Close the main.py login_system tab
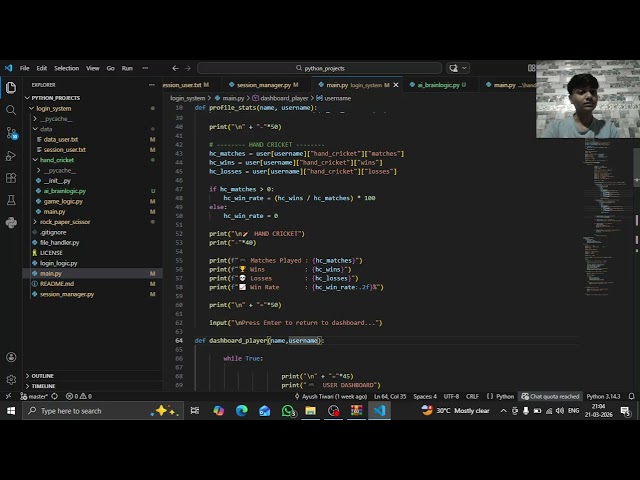The image size is (640, 480). click(396, 85)
